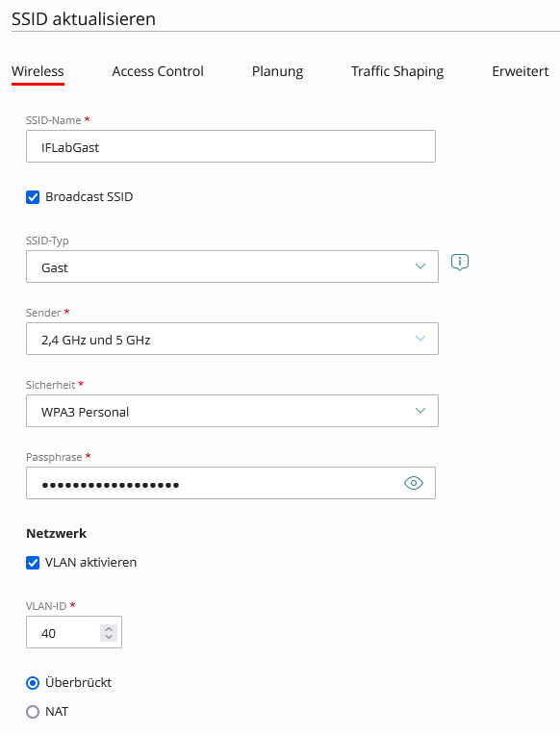
Task: Decrease VLAN-ID with the down arrow
Action: point(109,637)
